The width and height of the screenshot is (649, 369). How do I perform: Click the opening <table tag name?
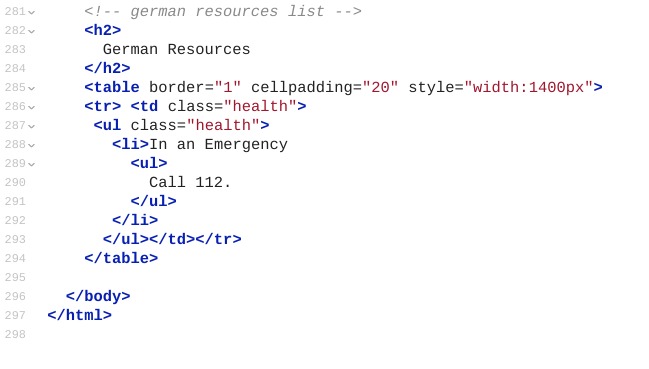pyautogui.click(x=112, y=87)
